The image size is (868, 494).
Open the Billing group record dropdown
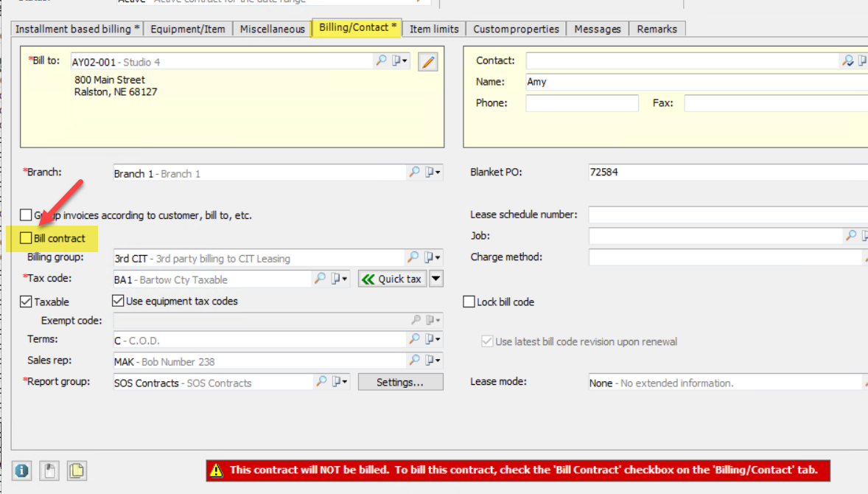(x=433, y=257)
